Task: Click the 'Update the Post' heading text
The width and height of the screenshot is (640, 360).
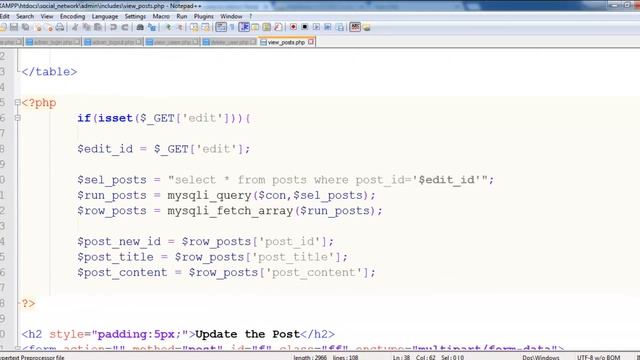Action: (x=248, y=334)
